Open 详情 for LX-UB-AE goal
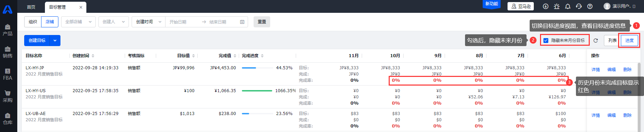Image resolution: width=644 pixels, height=132 pixels. (596, 115)
